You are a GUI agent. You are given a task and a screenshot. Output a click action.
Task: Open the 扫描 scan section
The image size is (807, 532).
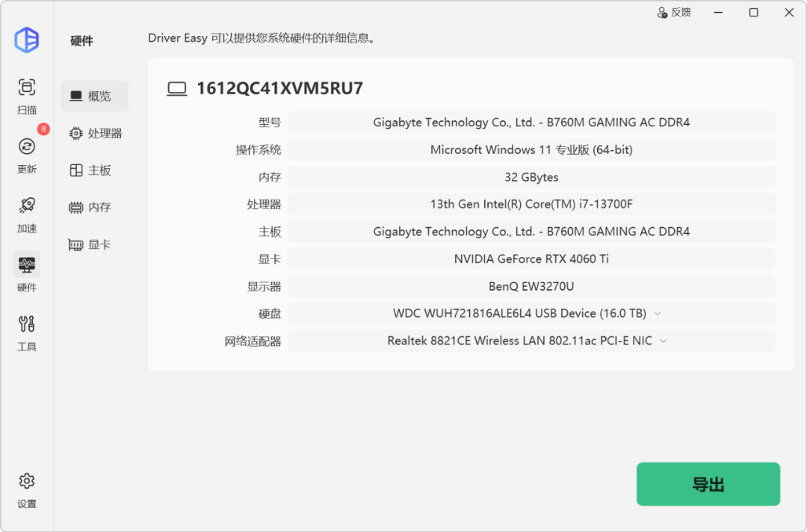[x=27, y=96]
